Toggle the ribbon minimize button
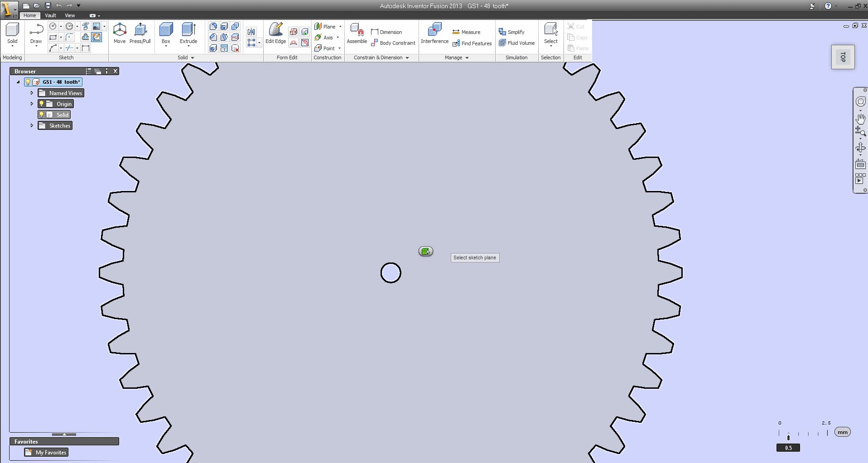 [92, 15]
